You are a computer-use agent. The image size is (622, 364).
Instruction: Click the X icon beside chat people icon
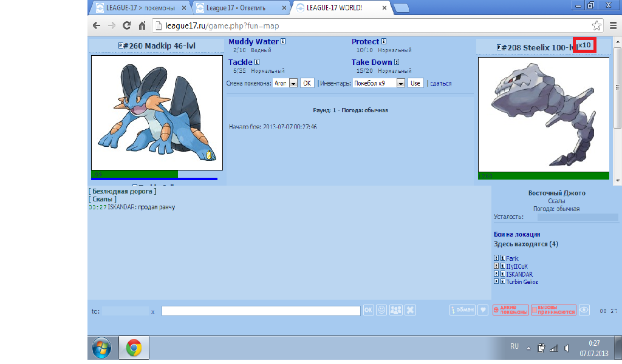click(x=410, y=310)
